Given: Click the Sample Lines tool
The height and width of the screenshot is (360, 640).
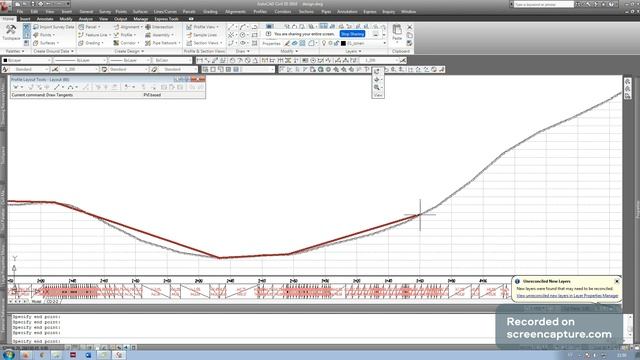Looking at the screenshot, I should pos(202,35).
